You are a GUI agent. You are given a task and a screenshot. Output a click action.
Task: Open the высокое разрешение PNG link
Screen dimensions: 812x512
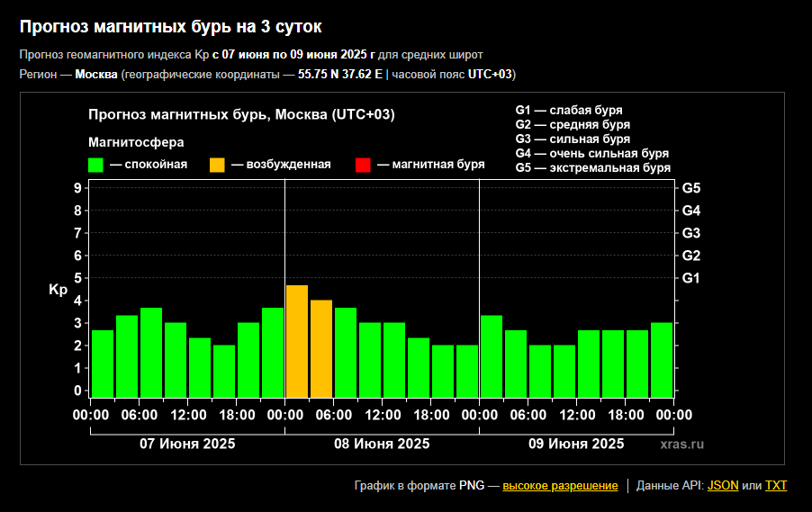[560, 485]
